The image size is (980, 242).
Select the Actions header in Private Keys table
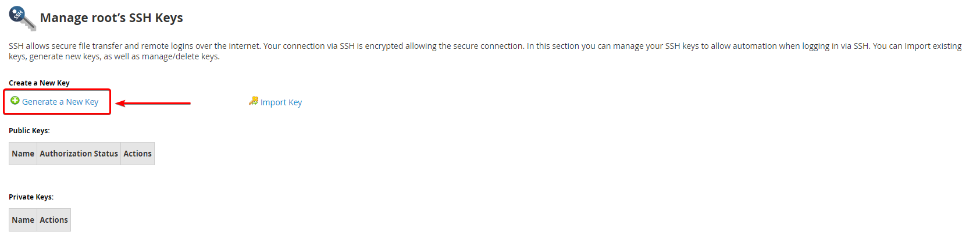point(54,220)
